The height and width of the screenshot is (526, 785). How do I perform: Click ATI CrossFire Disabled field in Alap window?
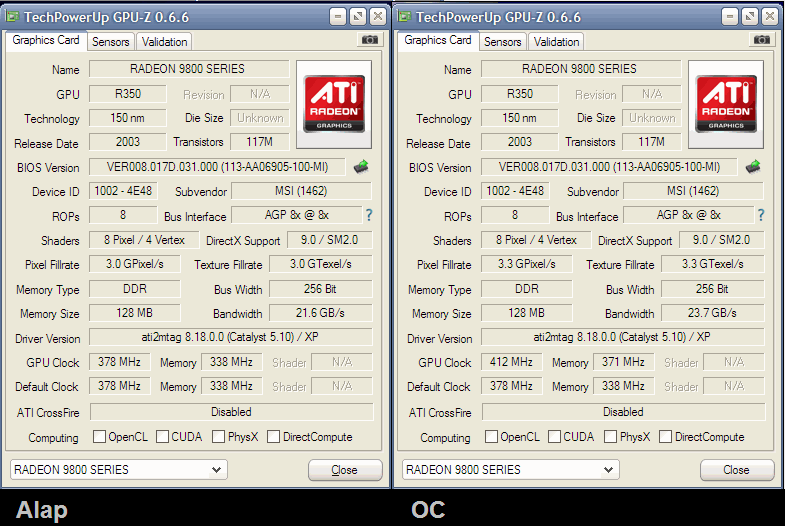[231, 412]
